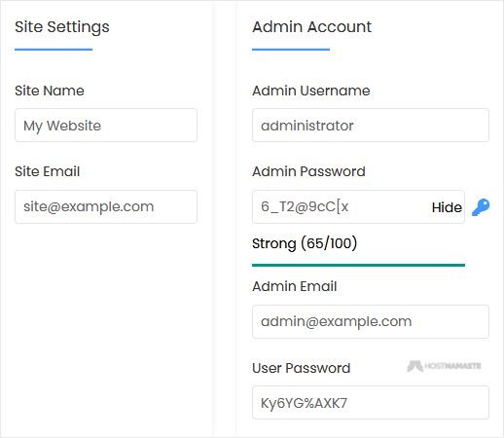
Task: Click the "Site Email" label
Action: (48, 171)
